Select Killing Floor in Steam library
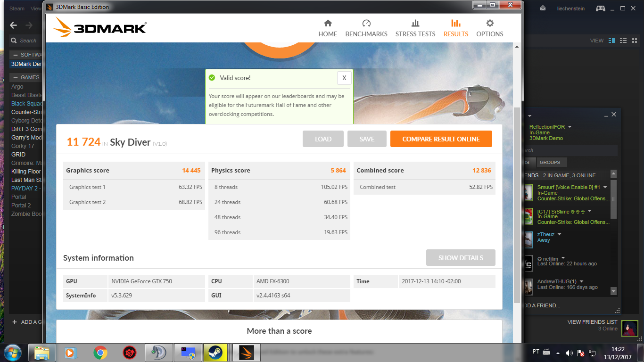The height and width of the screenshot is (362, 644). [x=27, y=172]
